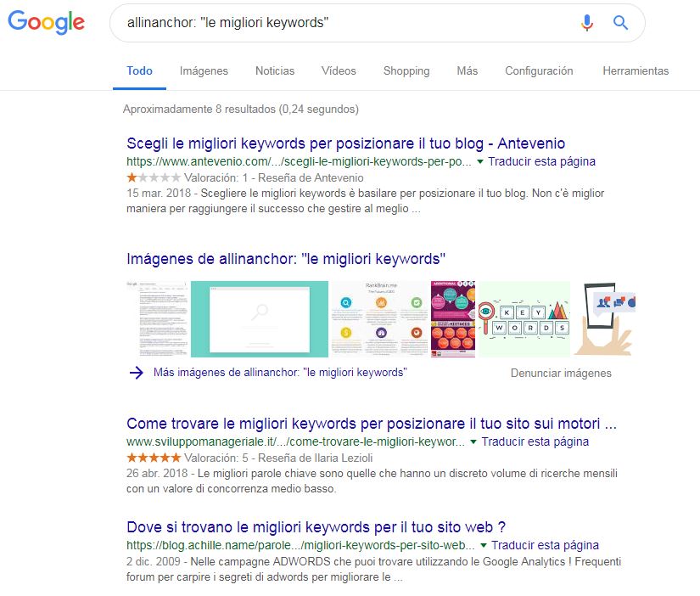Open the Más menu
The image size is (700, 596).
[467, 71]
